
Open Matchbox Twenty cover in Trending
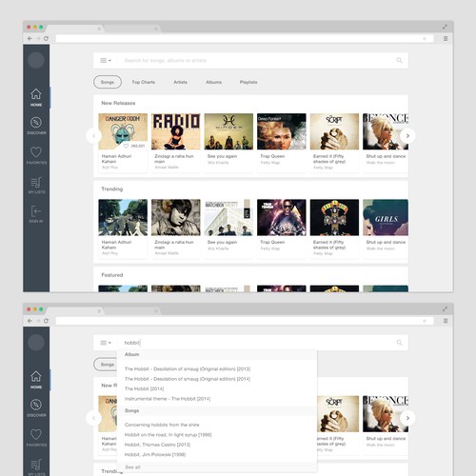(228, 217)
